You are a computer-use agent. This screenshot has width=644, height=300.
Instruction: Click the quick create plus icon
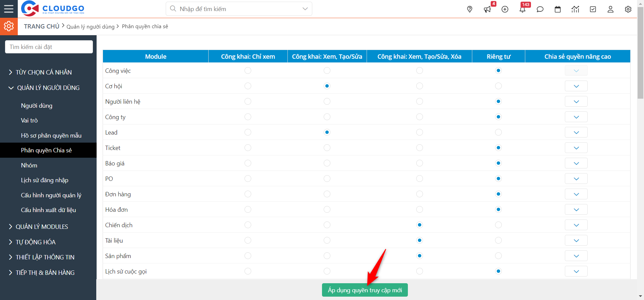pyautogui.click(x=505, y=9)
